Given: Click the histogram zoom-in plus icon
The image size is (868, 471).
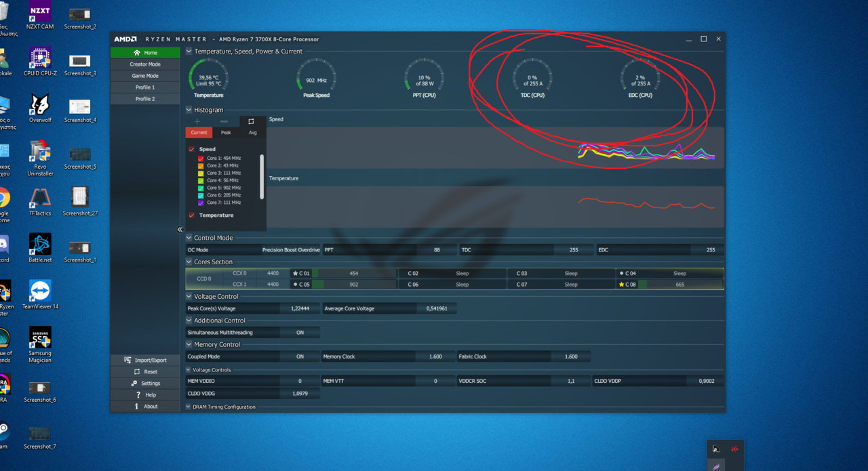Looking at the screenshot, I should pyautogui.click(x=197, y=121).
